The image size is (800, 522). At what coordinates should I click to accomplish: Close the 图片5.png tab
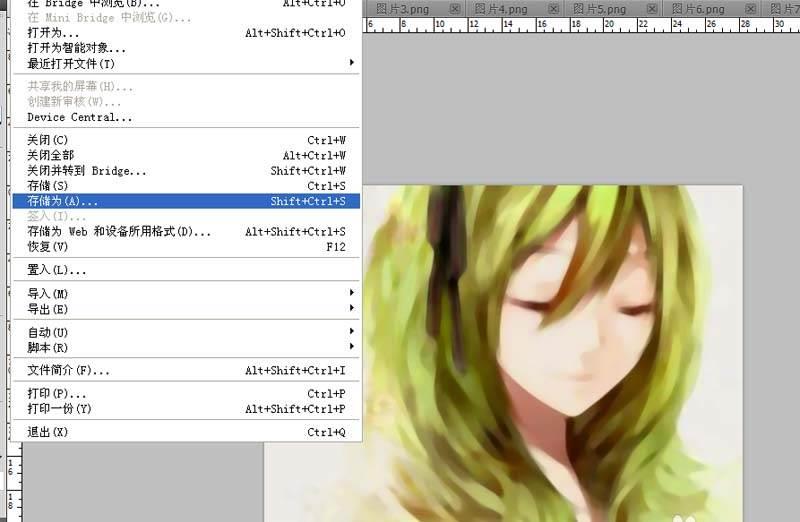pos(652,9)
